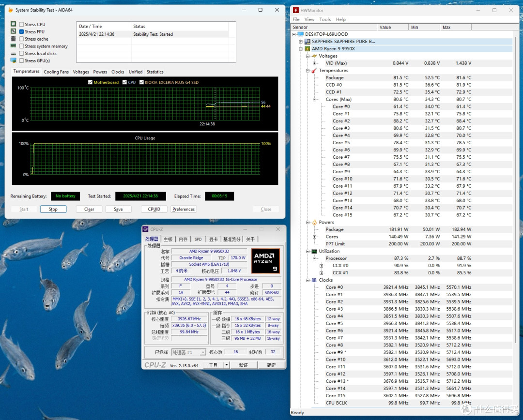Click the Utilization chart icon in HWMonitor
Image resolution: width=523 pixels, height=420 pixels.
click(314, 251)
